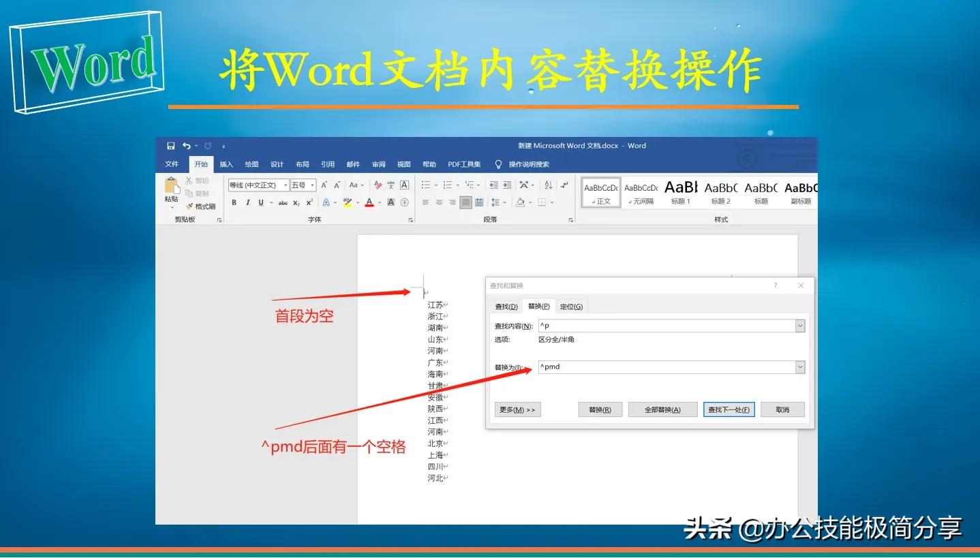The width and height of the screenshot is (980, 558).
Task: Click the Distributed alignment icon
Action: click(x=479, y=202)
